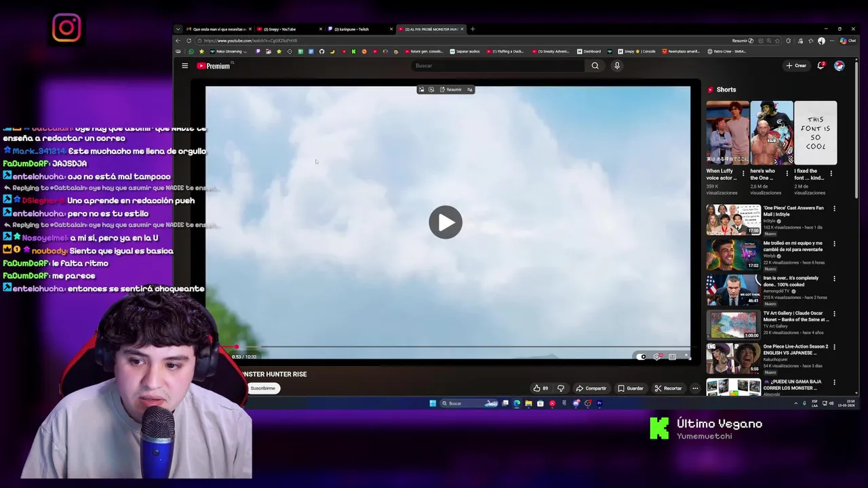Image resolution: width=868 pixels, height=488 pixels.
Task: Open YouTube notifications bell
Action: pyautogui.click(x=821, y=66)
